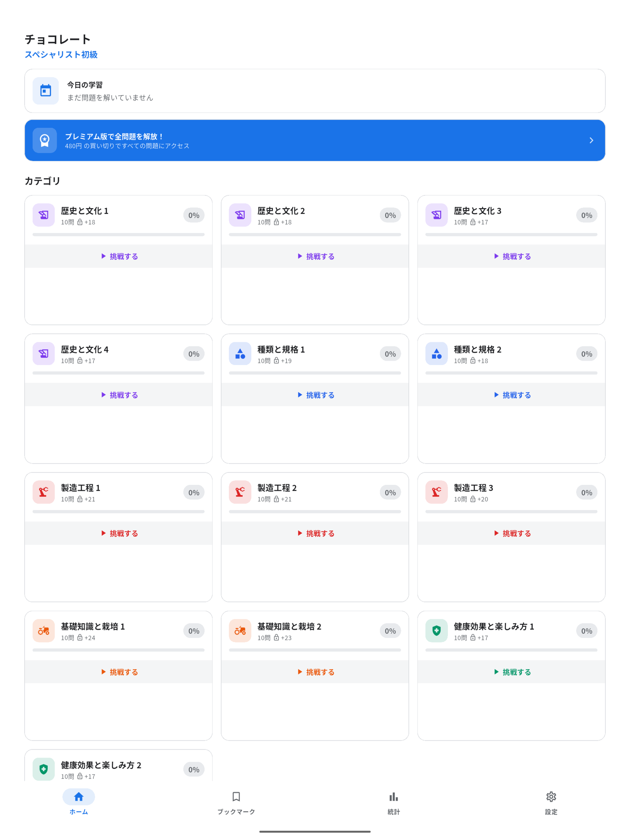Start 挑戦する for 歴史と文化 2

click(x=315, y=256)
